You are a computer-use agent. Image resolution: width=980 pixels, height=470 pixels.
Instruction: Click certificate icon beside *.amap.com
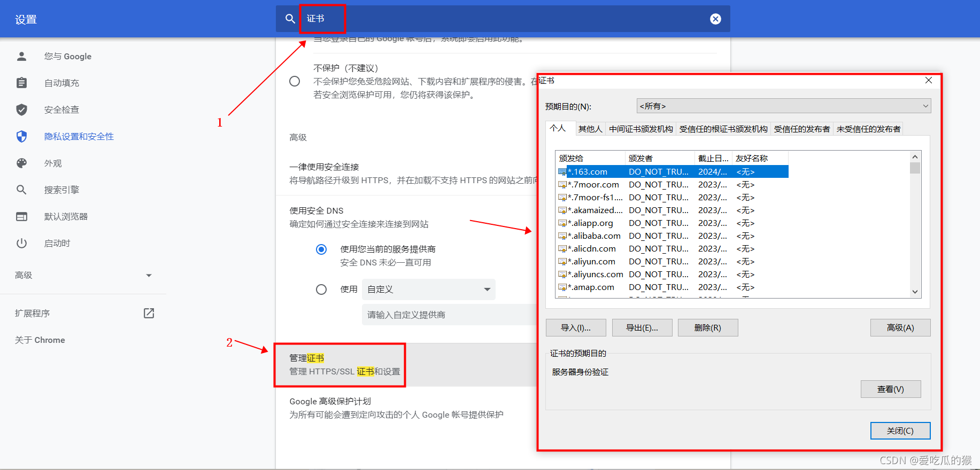click(562, 287)
